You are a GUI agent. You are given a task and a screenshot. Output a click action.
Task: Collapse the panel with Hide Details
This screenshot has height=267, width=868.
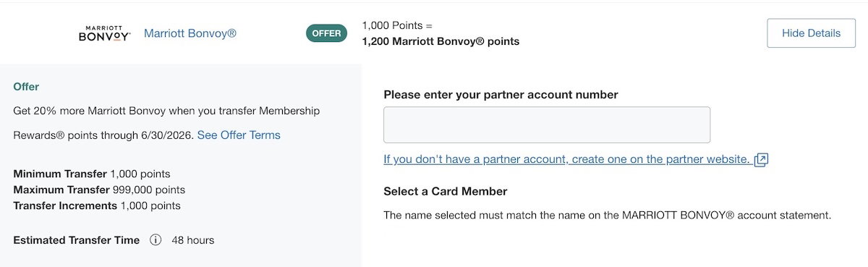811,33
